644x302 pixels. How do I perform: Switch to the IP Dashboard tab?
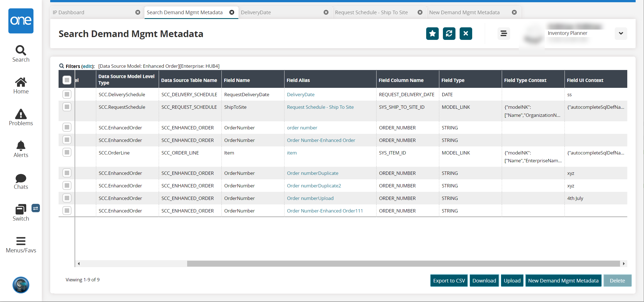(x=69, y=12)
